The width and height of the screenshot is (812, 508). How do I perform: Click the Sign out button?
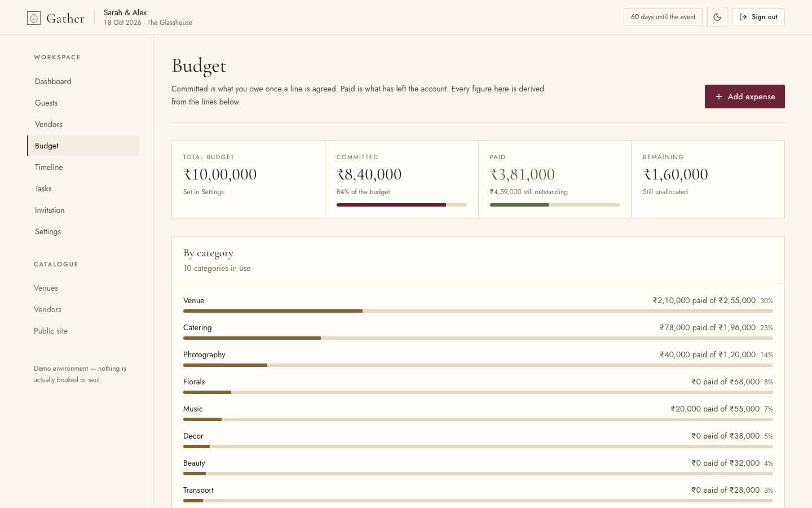pyautogui.click(x=758, y=17)
